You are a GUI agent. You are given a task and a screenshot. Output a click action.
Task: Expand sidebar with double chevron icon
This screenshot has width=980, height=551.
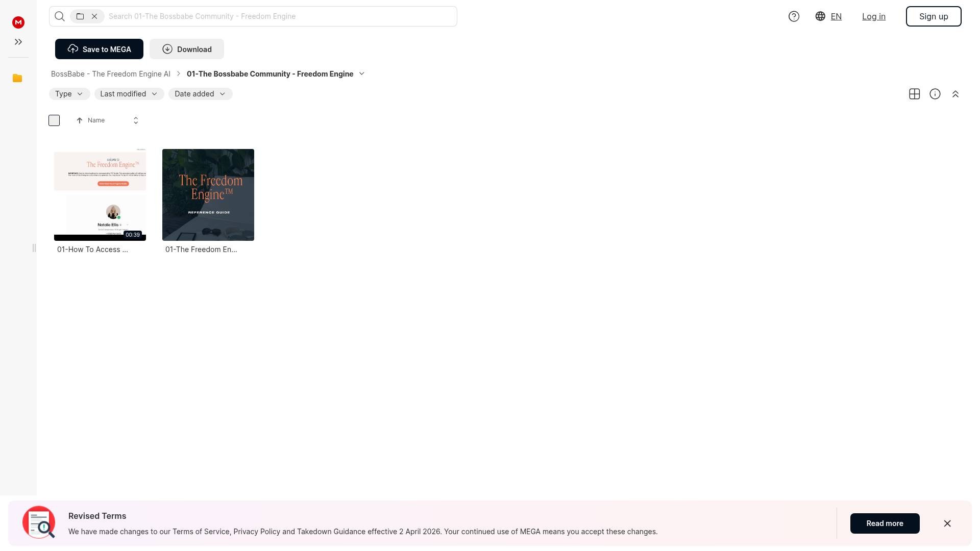click(x=18, y=42)
